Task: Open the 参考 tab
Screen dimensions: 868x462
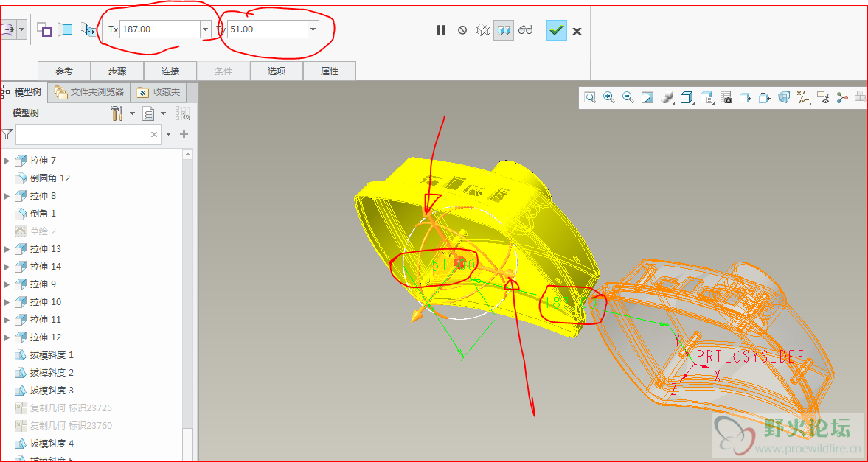Action: 64,71
